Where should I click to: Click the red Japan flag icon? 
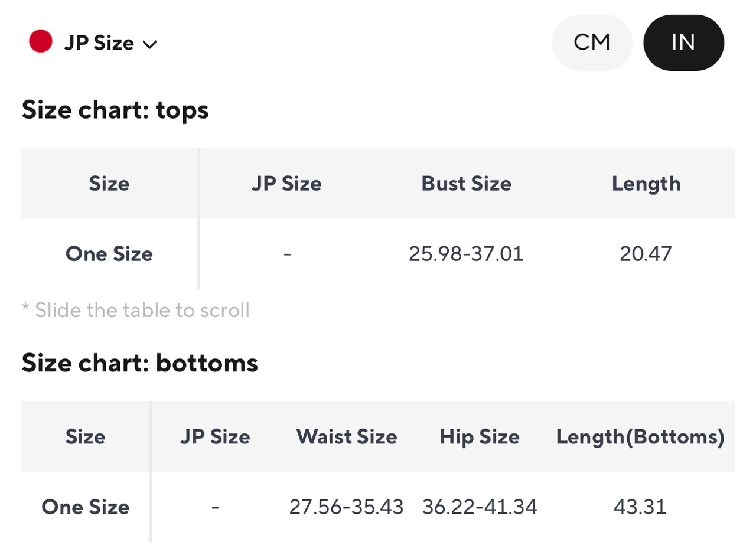(41, 43)
